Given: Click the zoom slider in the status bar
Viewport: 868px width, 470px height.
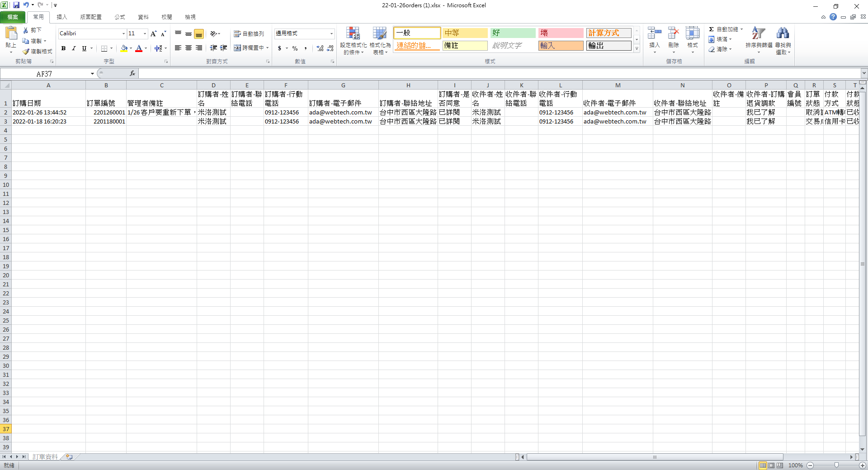Looking at the screenshot, I should [x=836, y=465].
